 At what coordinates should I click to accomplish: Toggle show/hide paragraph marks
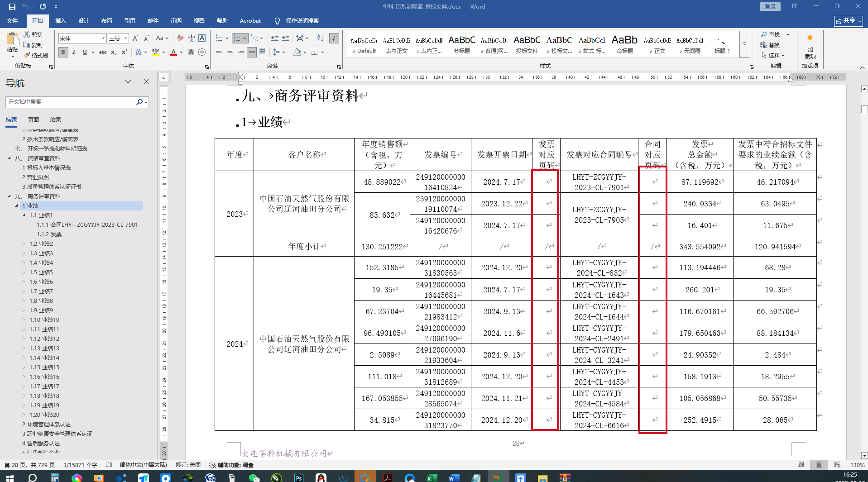tap(334, 38)
